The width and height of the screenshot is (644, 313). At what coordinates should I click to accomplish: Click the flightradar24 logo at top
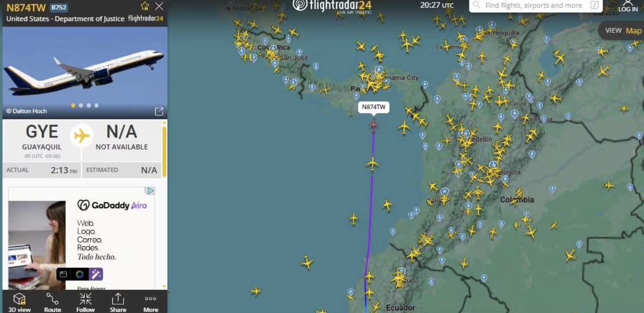tap(333, 6)
